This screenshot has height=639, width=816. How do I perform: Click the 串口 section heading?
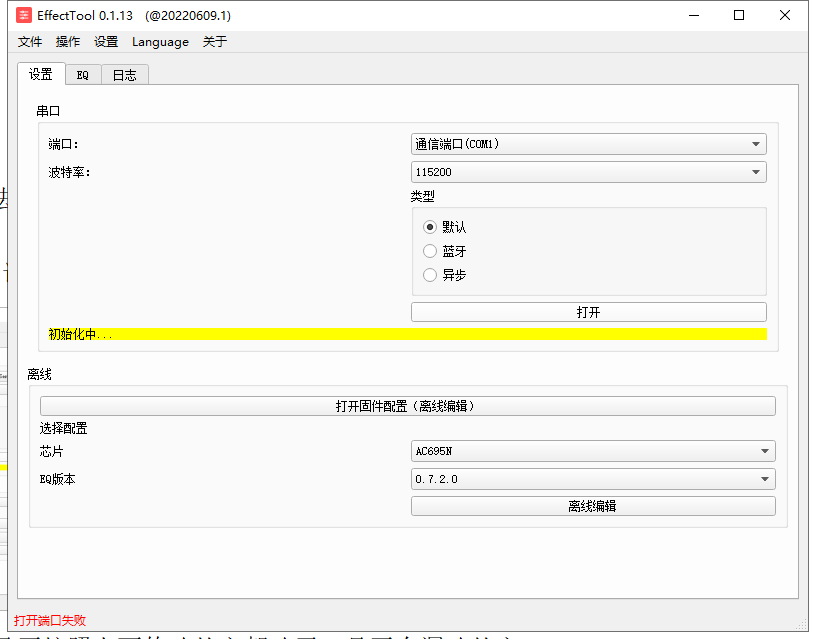click(48, 111)
